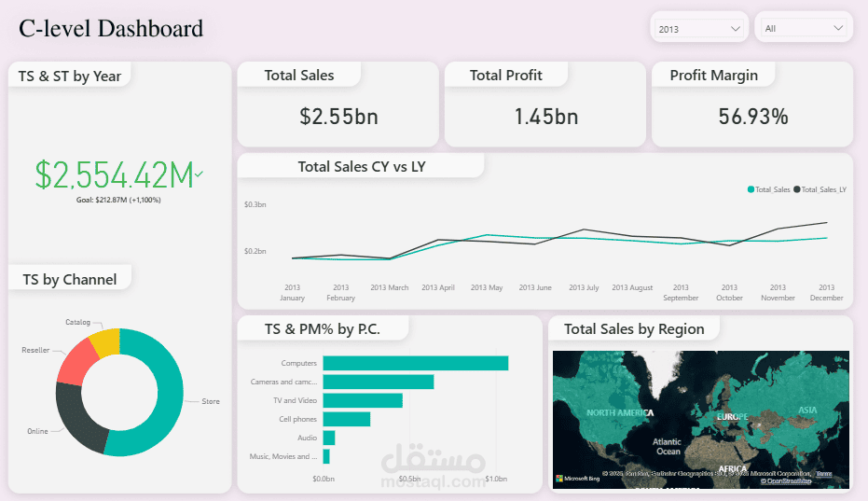Click the Online label on donut chart
Screen dimensions: 868x501
click(37, 431)
